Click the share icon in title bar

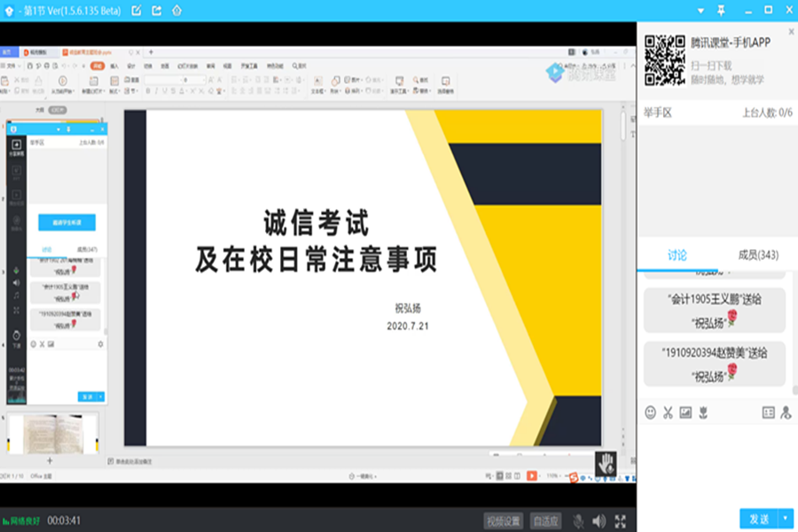click(x=157, y=11)
